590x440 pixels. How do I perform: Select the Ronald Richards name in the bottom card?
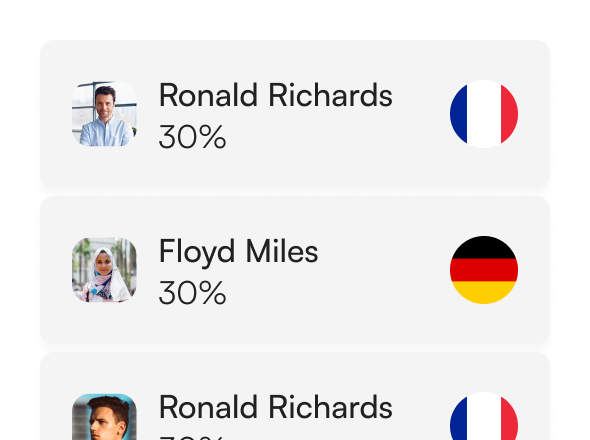click(276, 407)
